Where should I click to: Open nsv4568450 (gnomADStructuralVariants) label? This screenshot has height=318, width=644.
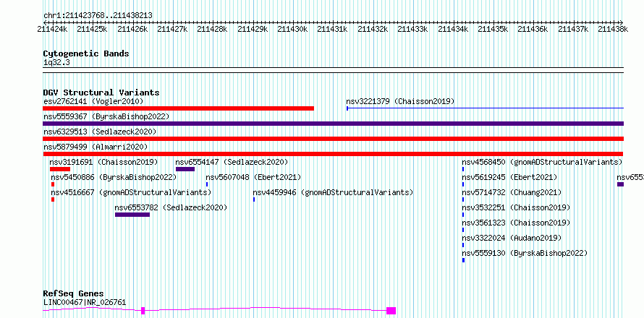click(x=542, y=162)
